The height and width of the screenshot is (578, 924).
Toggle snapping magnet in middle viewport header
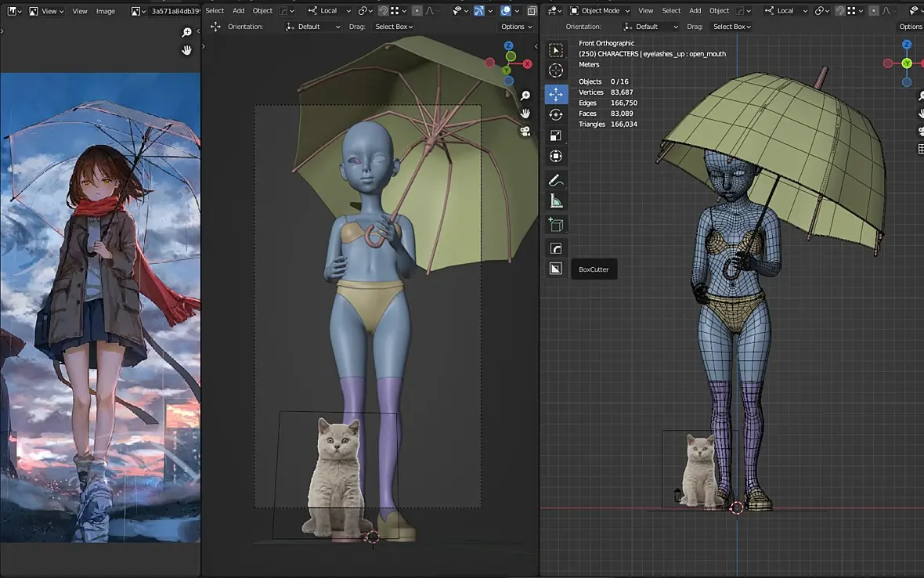383,11
